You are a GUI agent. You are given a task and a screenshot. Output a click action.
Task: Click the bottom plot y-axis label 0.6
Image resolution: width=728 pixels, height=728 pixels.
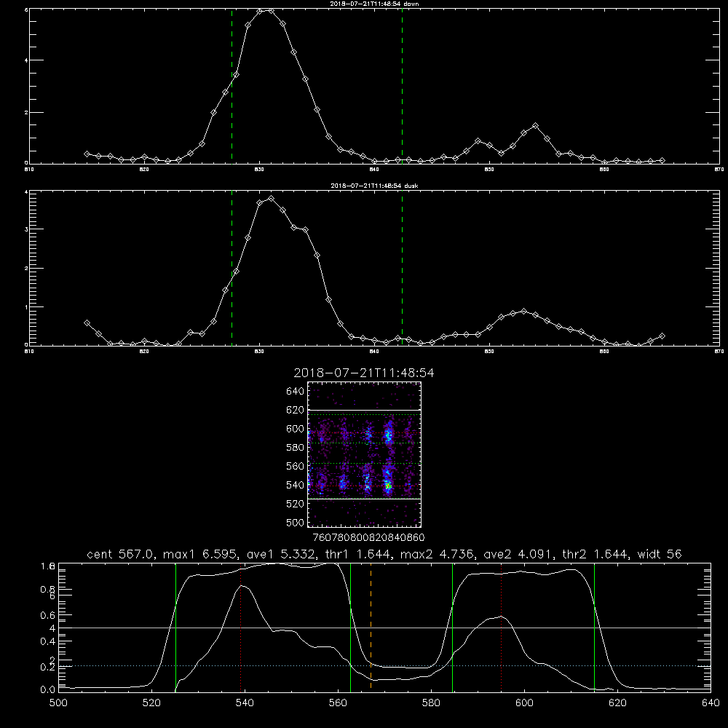pos(47,615)
